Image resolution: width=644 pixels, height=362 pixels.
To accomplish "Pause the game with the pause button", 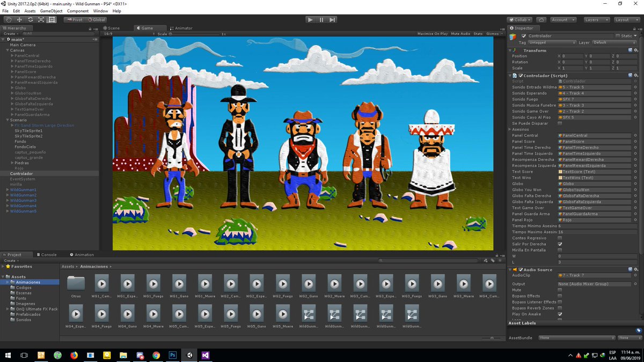I will tap(321, 19).
